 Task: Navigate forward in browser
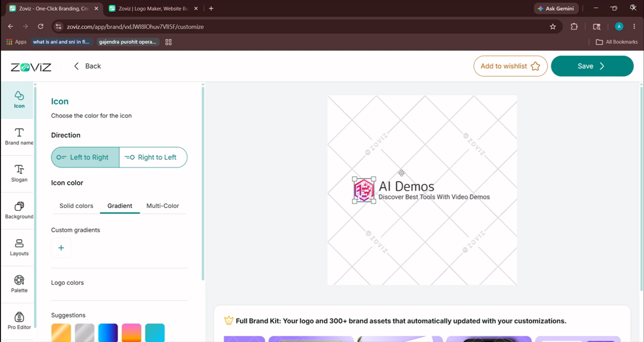click(x=26, y=26)
